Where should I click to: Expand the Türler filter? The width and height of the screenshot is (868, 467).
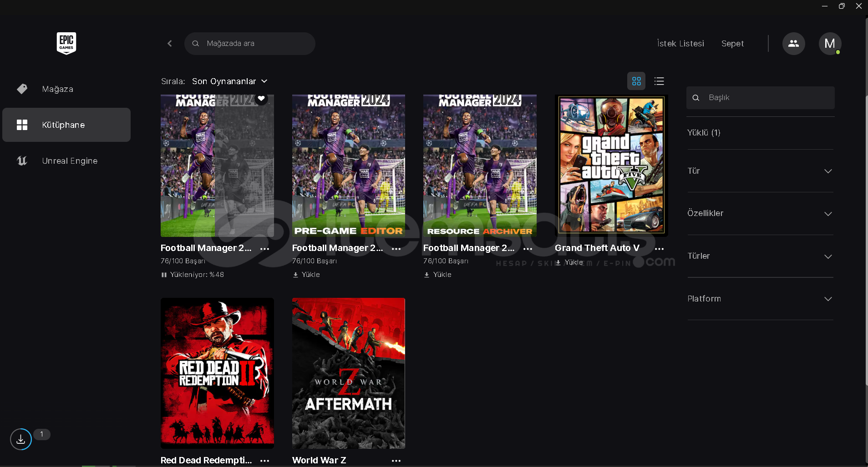coord(760,256)
